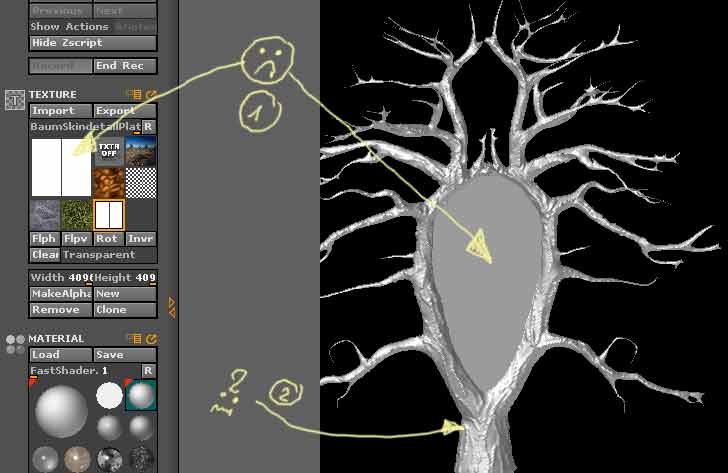The height and width of the screenshot is (473, 728).
Task: Select the gray stone texture thumbnail
Action: coord(45,214)
